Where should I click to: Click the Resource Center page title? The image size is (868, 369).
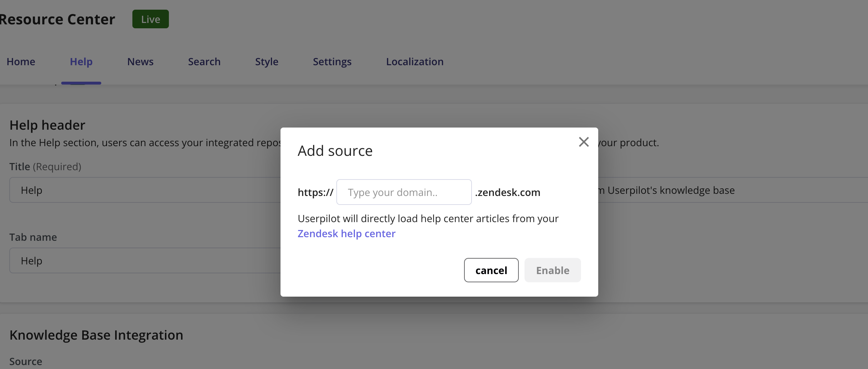pos(57,19)
